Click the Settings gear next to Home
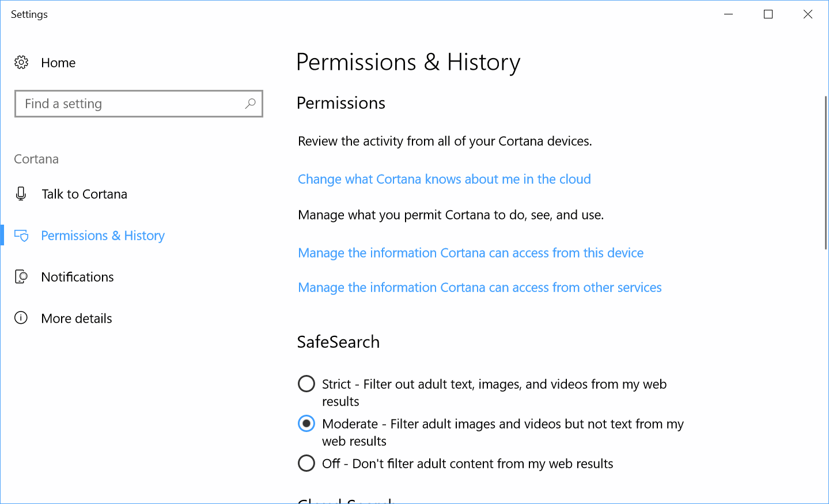 click(21, 62)
